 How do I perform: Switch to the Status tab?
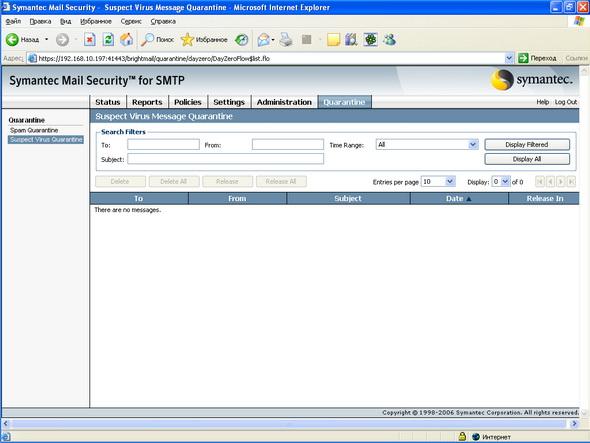108,102
